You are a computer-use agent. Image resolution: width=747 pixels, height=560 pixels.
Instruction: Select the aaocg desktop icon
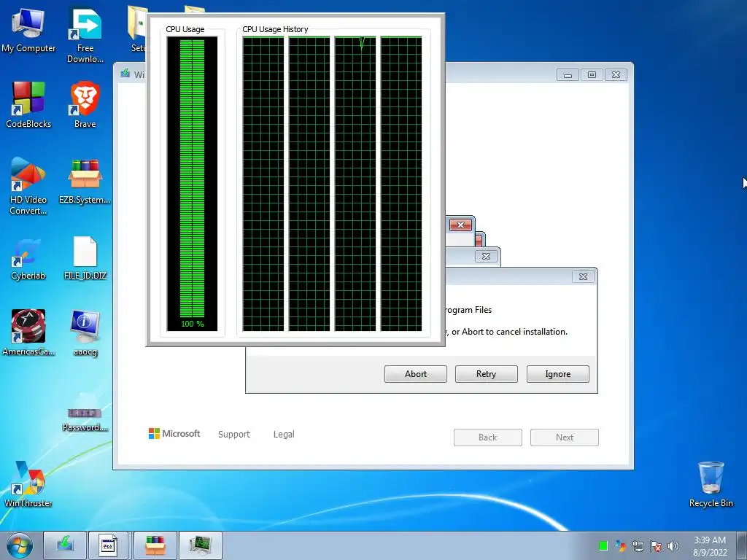click(85, 332)
